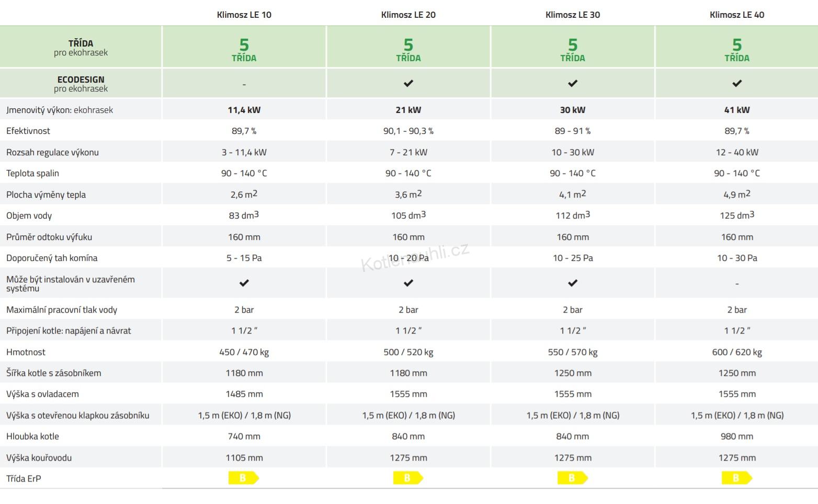Select the Klimosz LE 10 column header
818x504 pixels.
[x=244, y=15]
